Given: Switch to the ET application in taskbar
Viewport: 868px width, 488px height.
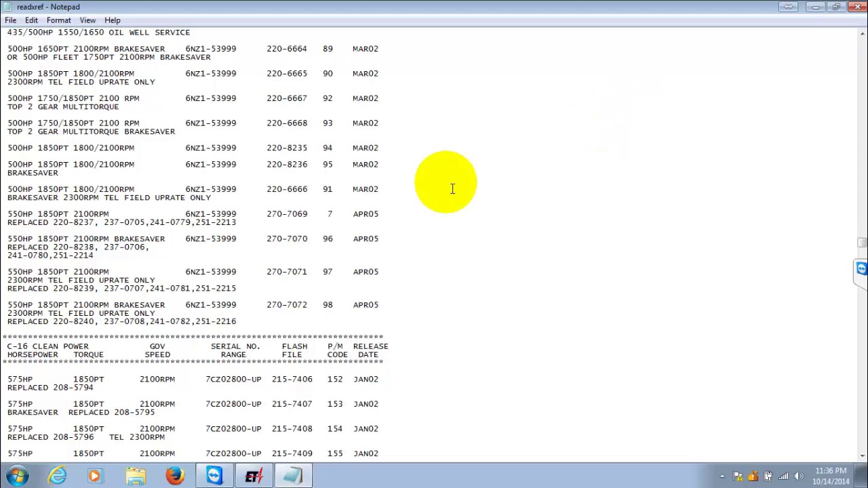Looking at the screenshot, I should [254, 476].
